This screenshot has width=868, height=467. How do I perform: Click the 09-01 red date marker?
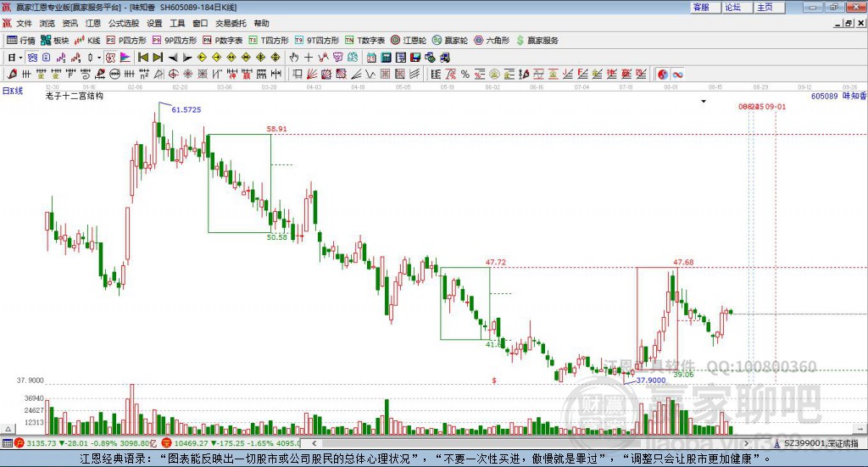coord(776,106)
